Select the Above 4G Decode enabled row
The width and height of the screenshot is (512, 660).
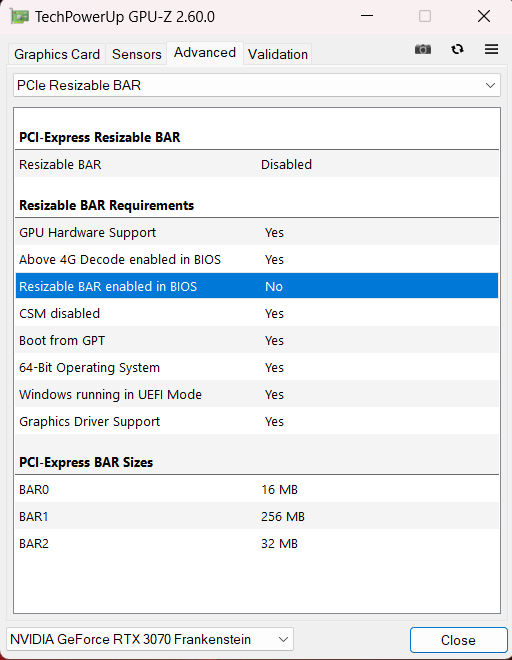257,260
